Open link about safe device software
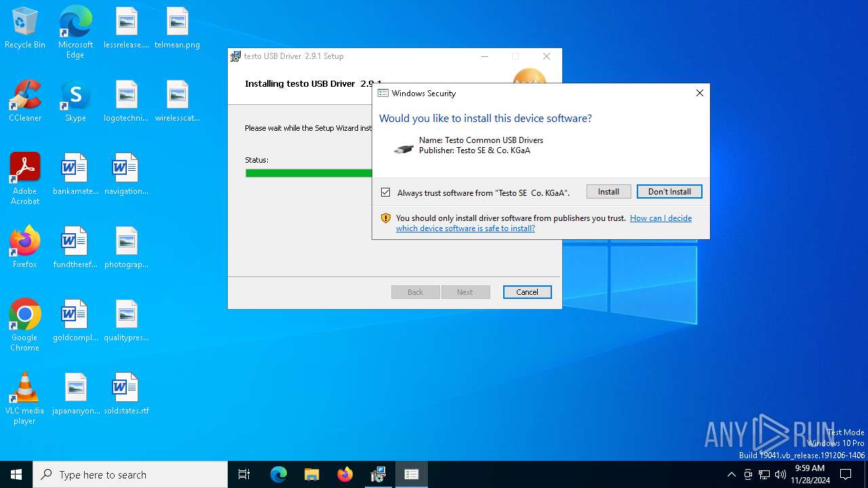 [544, 223]
